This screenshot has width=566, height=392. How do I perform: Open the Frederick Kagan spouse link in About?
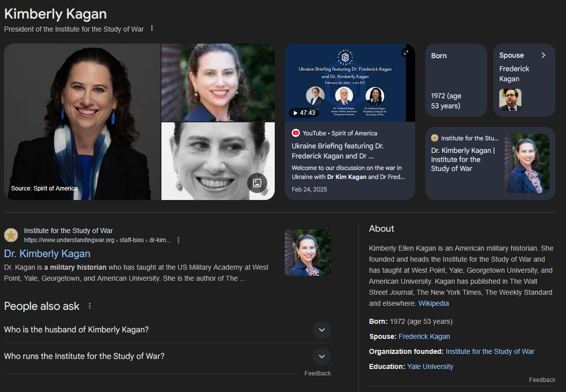coord(424,336)
